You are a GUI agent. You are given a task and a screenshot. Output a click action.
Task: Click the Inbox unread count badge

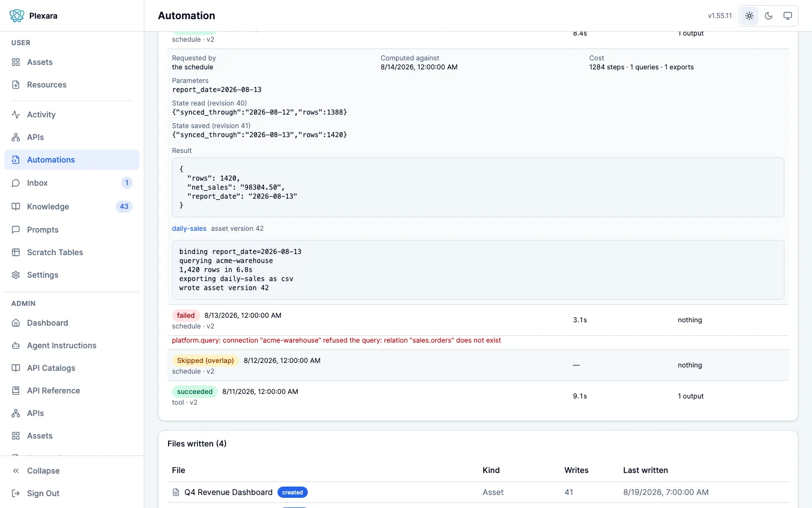127,183
